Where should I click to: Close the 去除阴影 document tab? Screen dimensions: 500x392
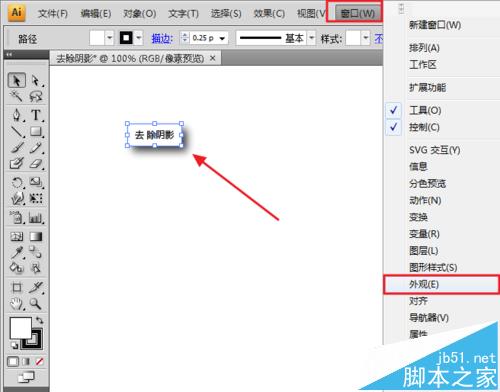tap(213, 58)
